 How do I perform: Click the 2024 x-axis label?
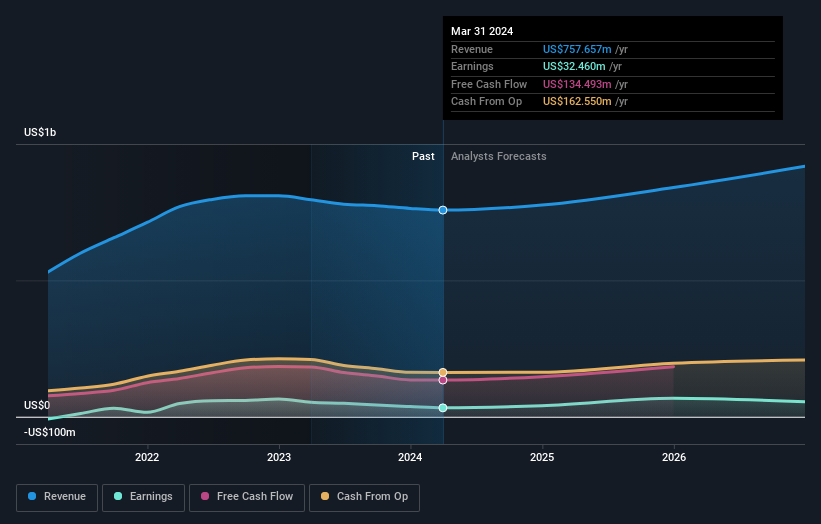pos(410,457)
